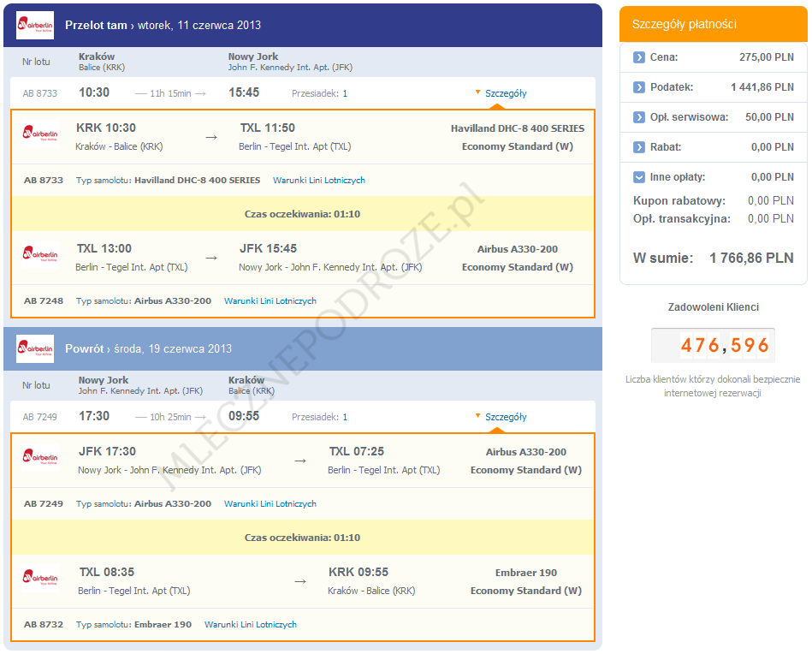Click the outbound Przesiadek count 1
The image size is (812, 654).
click(345, 93)
